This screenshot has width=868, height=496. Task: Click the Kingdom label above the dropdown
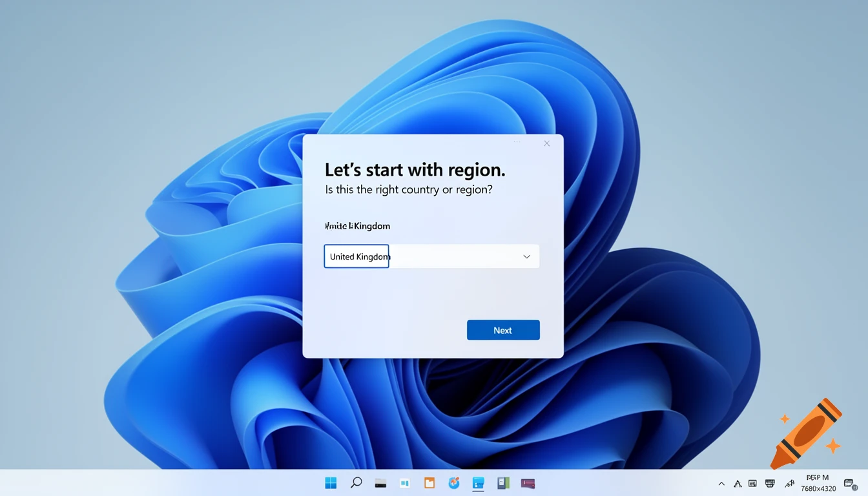(x=357, y=226)
